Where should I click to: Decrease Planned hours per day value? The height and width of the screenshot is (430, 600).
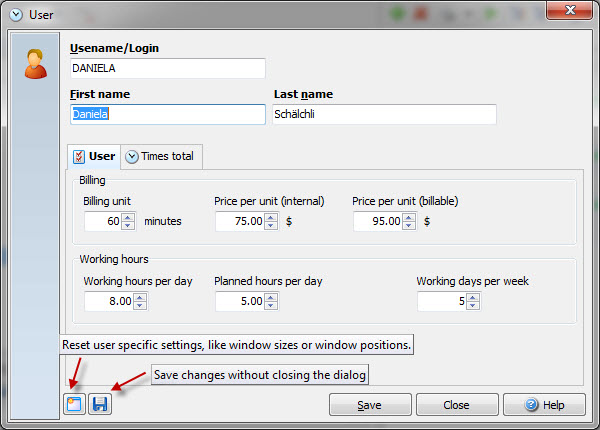click(271, 306)
